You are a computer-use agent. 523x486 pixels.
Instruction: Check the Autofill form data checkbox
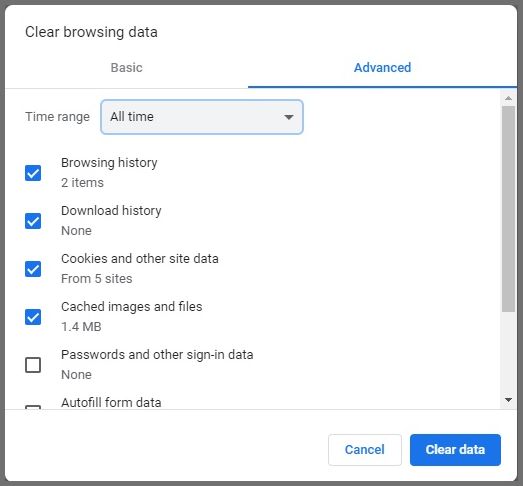click(x=33, y=407)
